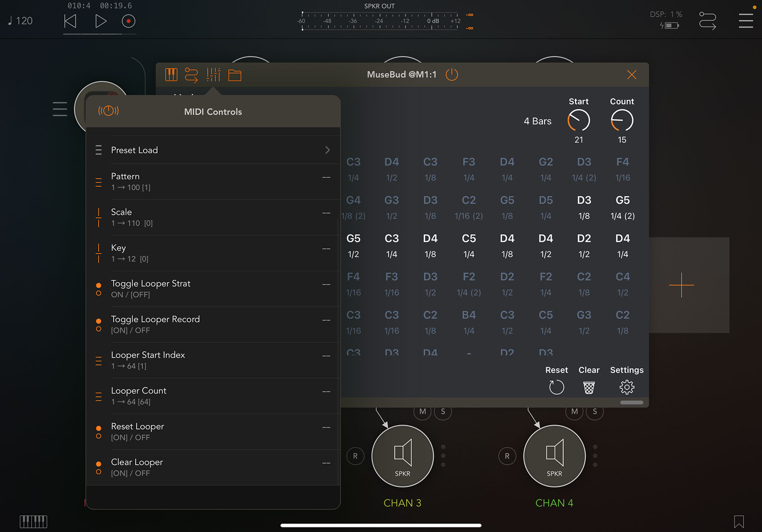Tap the Reset circular arrow icon

[x=556, y=387]
